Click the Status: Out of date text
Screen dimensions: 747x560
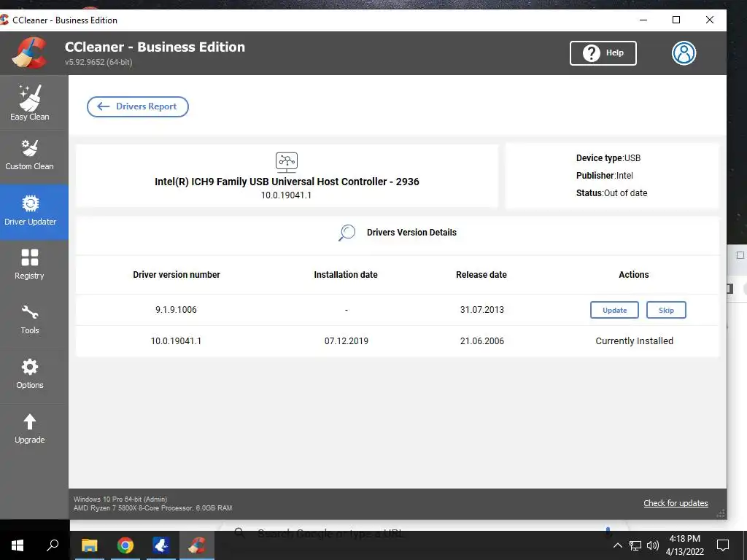tap(611, 192)
